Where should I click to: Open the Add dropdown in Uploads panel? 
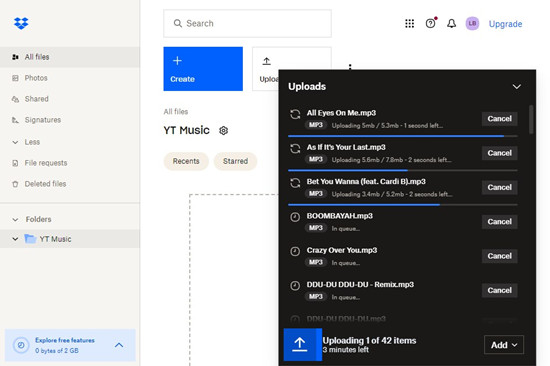pos(504,345)
